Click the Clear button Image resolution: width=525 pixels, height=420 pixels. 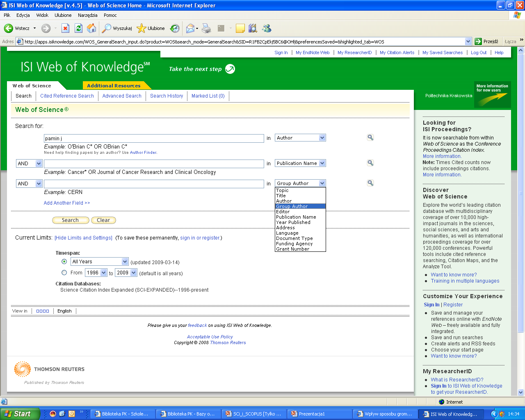(x=103, y=220)
